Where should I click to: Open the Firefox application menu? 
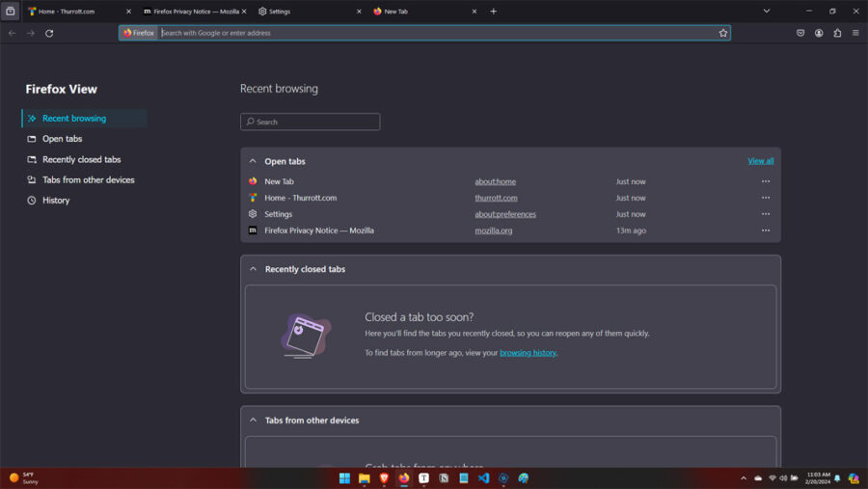(855, 33)
